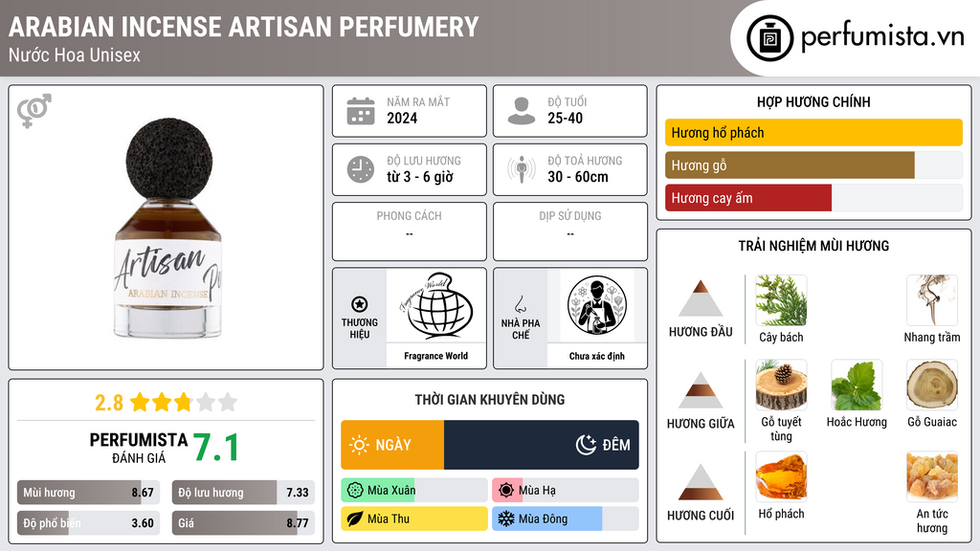Click the launch year value 2024
This screenshot has width=980, height=551.
(x=402, y=118)
